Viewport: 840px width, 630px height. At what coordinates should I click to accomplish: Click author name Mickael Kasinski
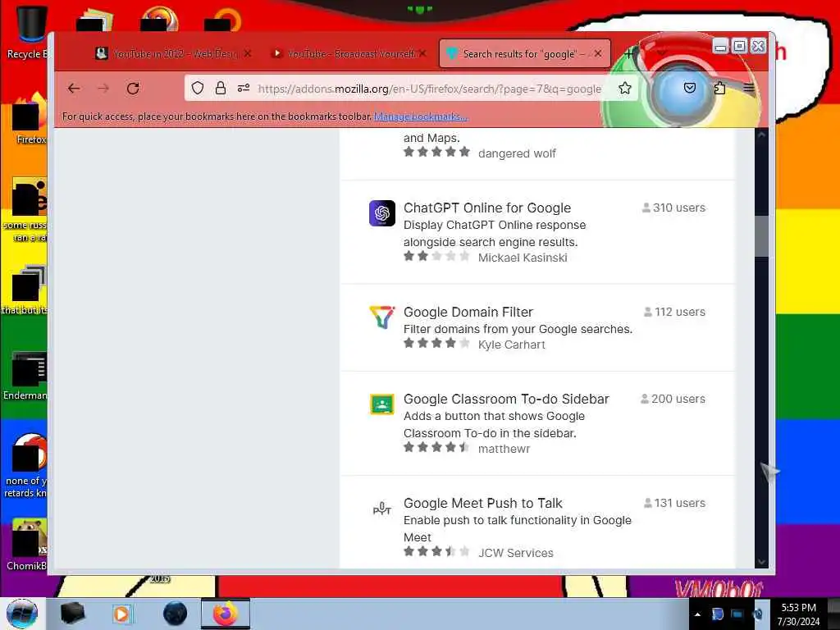coord(523,258)
